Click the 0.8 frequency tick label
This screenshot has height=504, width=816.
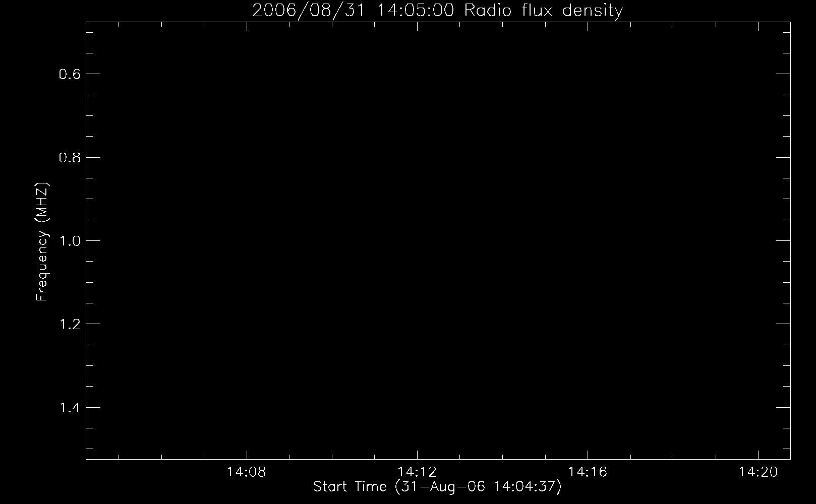click(70, 157)
